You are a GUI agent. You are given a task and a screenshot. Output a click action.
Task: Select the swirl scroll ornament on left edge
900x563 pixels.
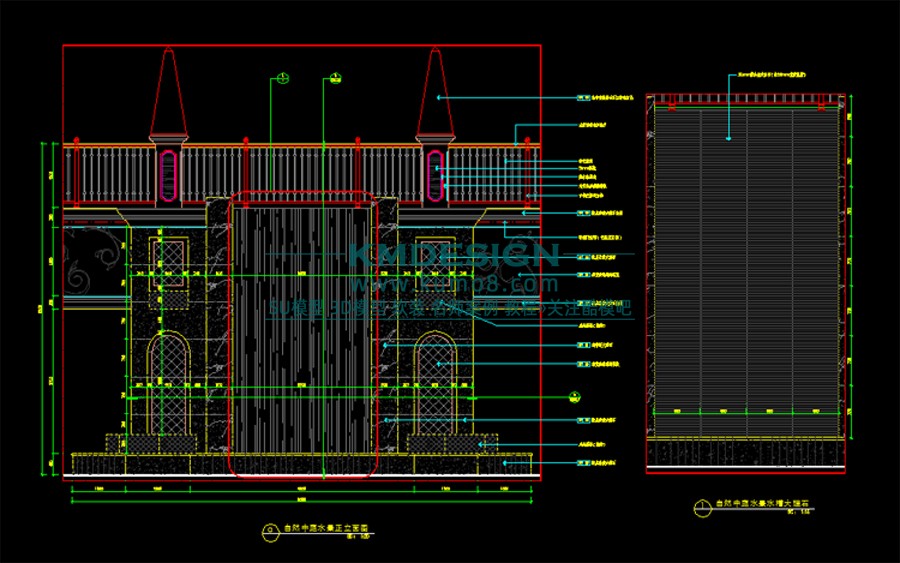coord(90,260)
